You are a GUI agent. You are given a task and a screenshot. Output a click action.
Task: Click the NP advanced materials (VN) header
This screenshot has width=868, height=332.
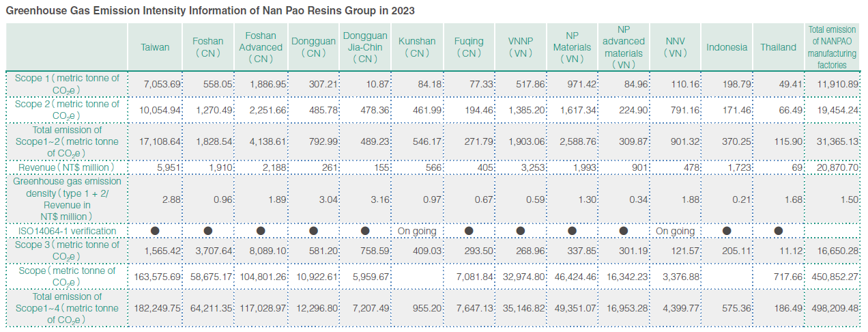click(x=624, y=47)
